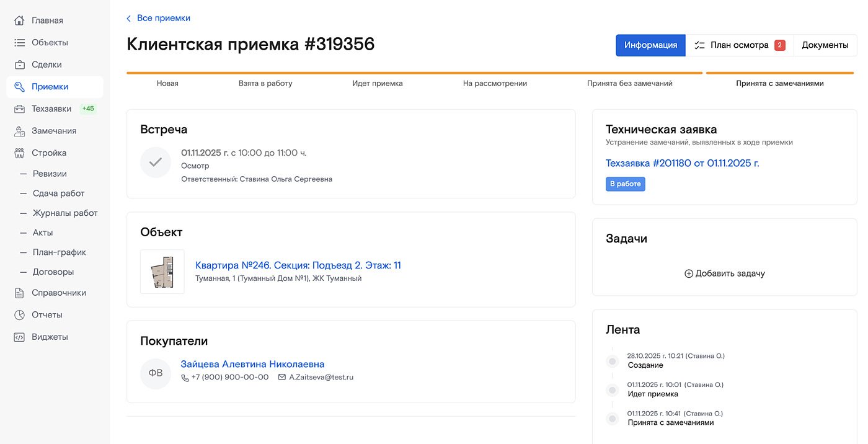Click the Техзаявки toolbox icon
Screen dimensions: 868x444
(19, 109)
